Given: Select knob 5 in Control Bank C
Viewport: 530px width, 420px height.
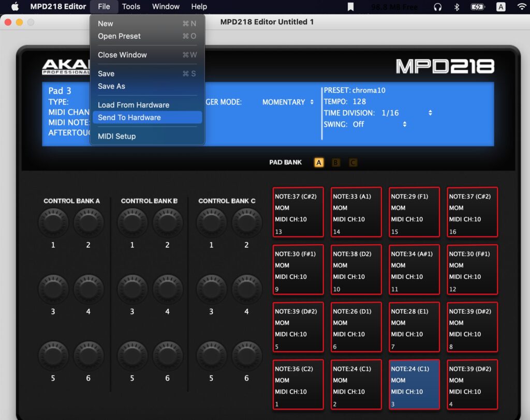Looking at the screenshot, I should (211, 355).
